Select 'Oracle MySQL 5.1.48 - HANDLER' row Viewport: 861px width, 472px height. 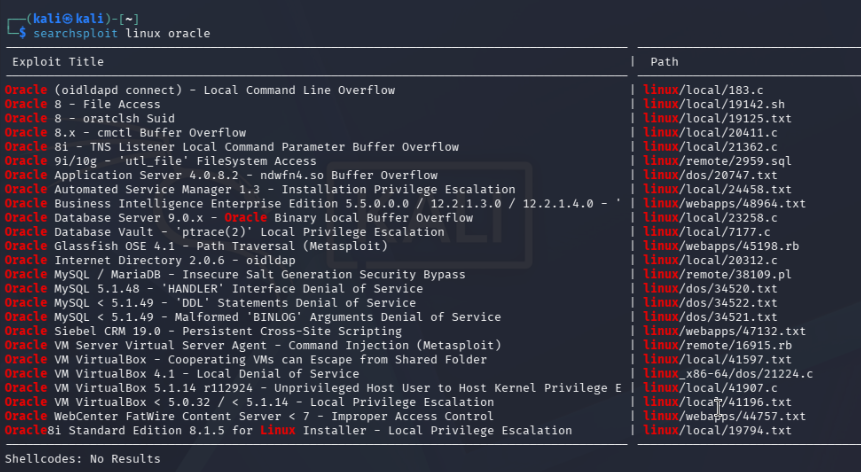coord(214,289)
